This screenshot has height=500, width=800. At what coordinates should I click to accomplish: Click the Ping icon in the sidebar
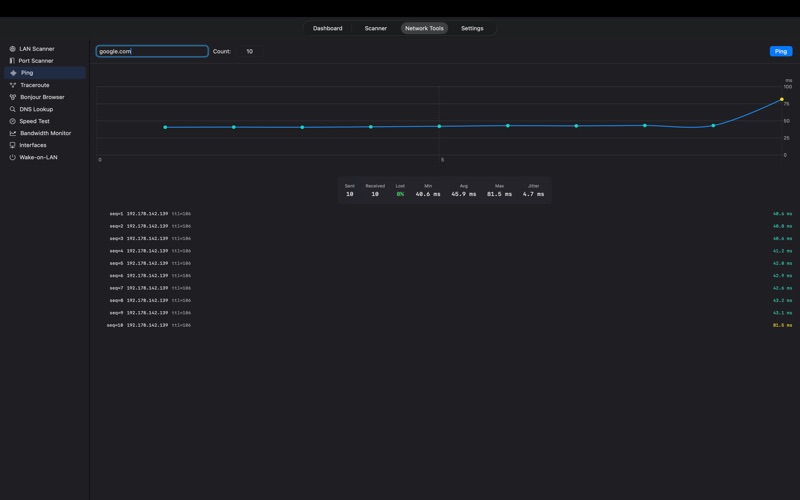click(13, 73)
